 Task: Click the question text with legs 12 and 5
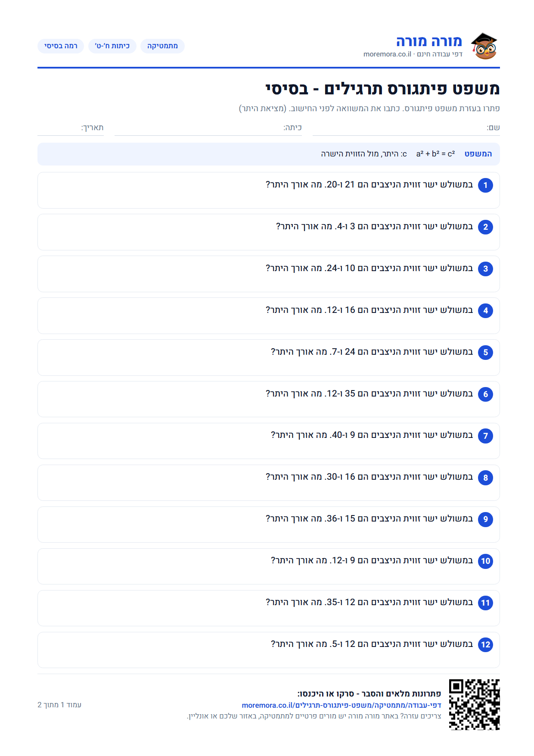[372, 644]
